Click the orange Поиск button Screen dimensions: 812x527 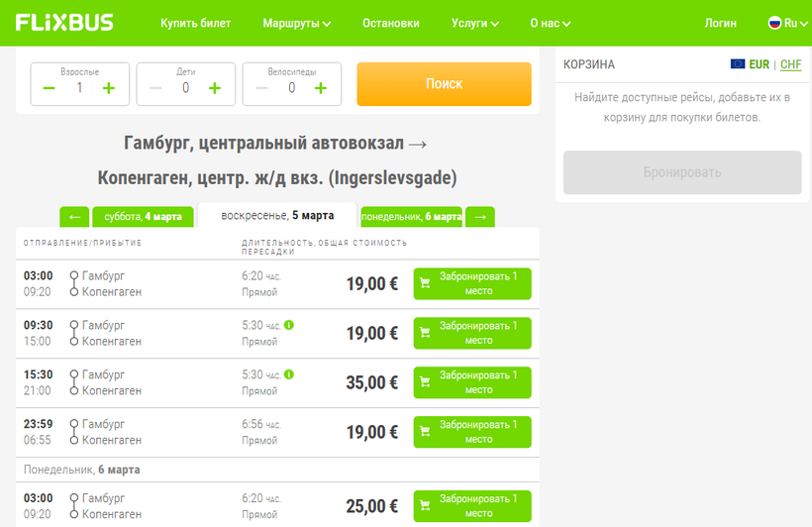pyautogui.click(x=444, y=84)
